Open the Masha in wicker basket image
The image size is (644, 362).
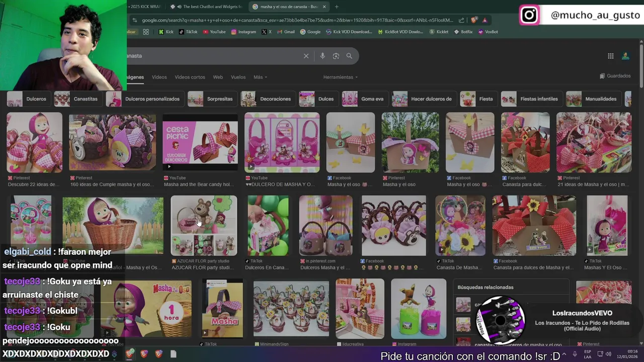coord(113,226)
